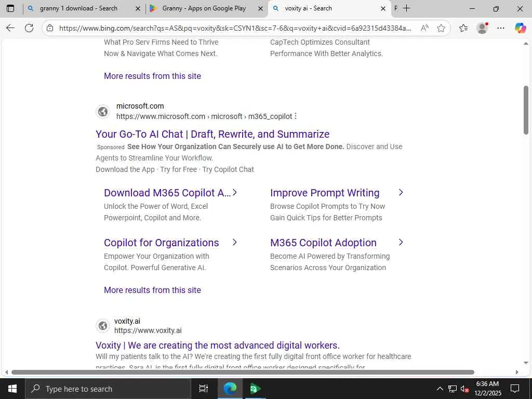Click the Type here to search box
Image resolution: width=532 pixels, height=399 pixels.
[x=108, y=389]
